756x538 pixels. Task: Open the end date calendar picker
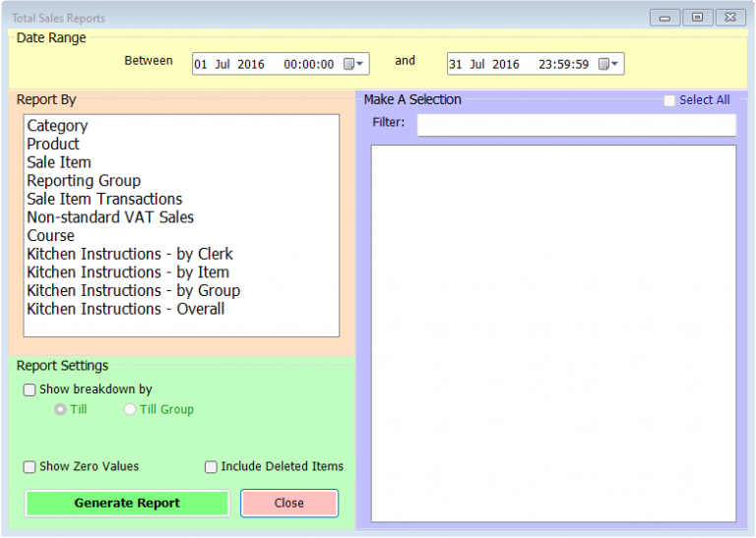pos(608,64)
